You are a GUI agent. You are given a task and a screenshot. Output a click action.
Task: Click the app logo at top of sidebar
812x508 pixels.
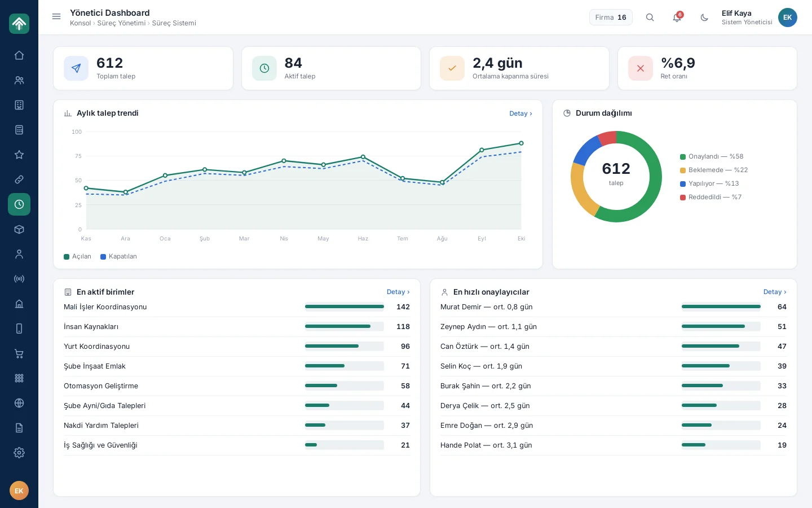click(19, 24)
